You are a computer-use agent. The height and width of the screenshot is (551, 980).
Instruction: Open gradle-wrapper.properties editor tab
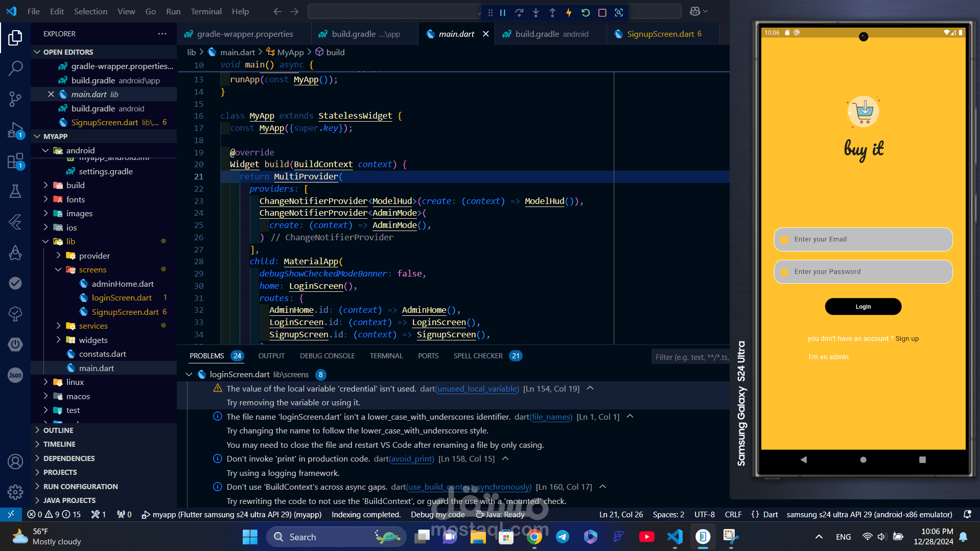(245, 34)
